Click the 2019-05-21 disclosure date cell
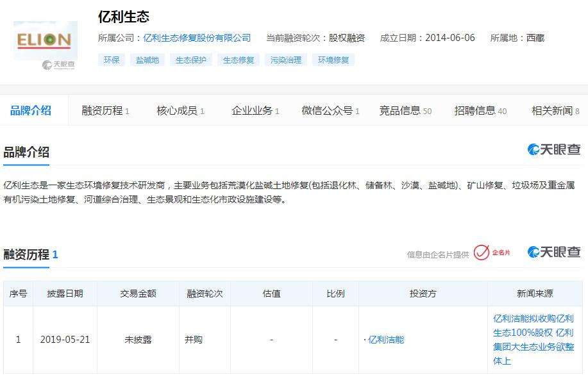 pos(65,340)
